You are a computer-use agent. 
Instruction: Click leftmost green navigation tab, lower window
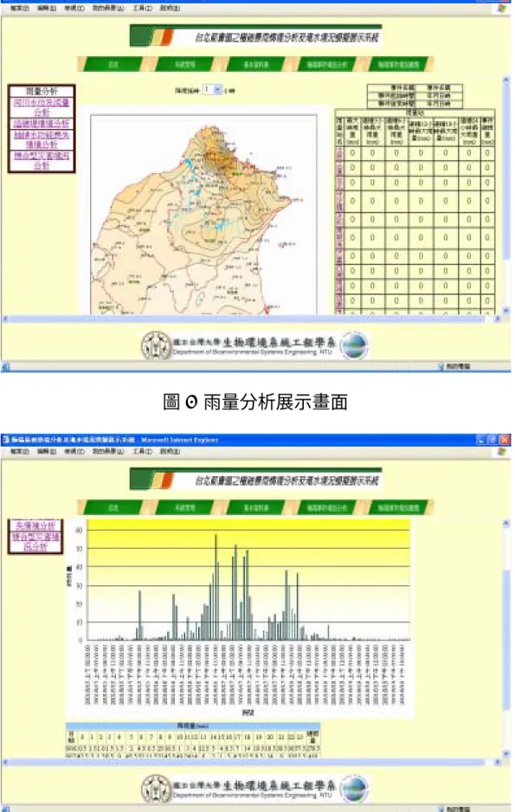tap(113, 507)
